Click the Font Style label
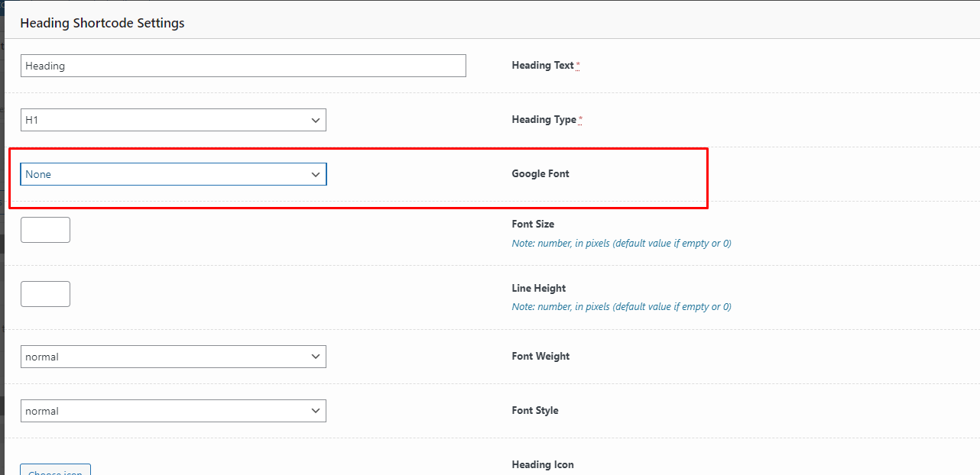The height and width of the screenshot is (475, 980). click(535, 410)
